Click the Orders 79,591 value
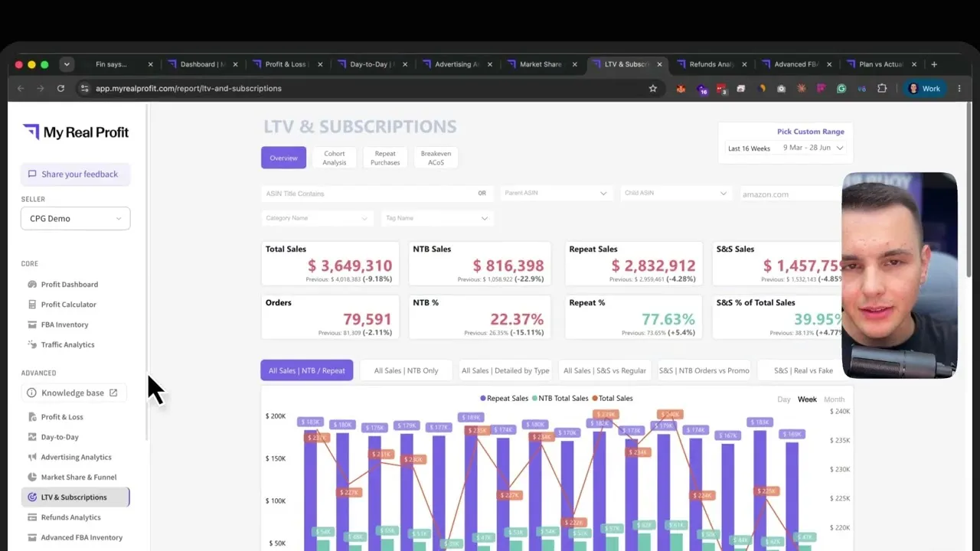Screen dimensions: 980x551 [367, 319]
